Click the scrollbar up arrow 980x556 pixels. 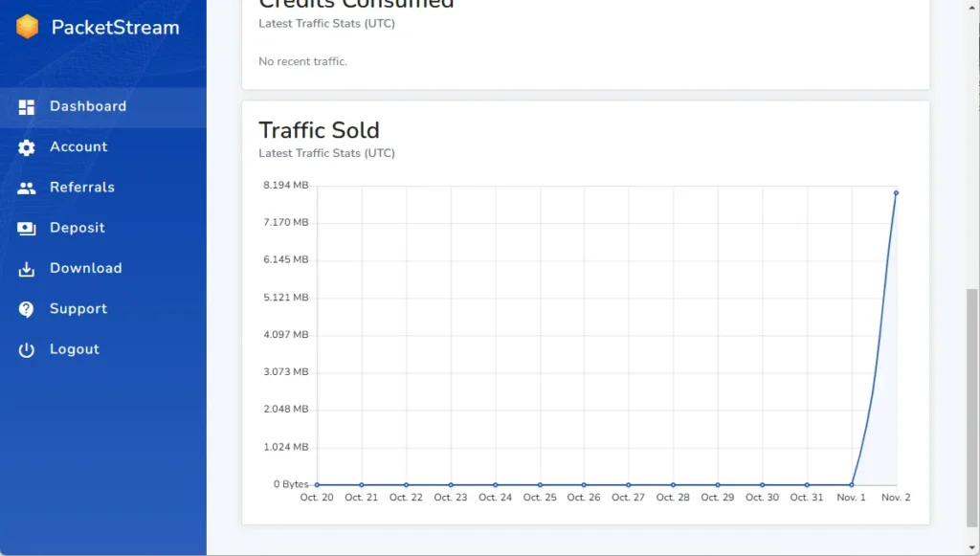point(971,6)
